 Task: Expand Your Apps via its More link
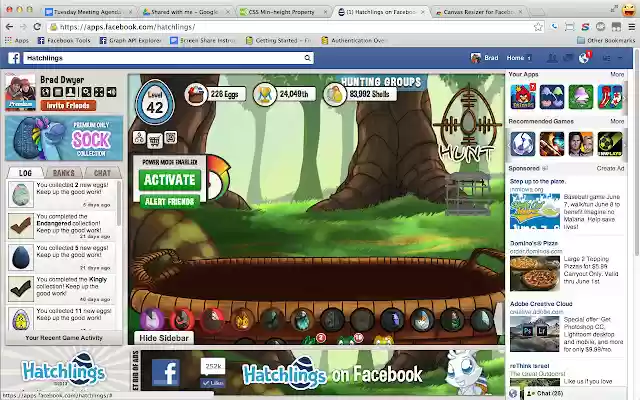(x=617, y=74)
